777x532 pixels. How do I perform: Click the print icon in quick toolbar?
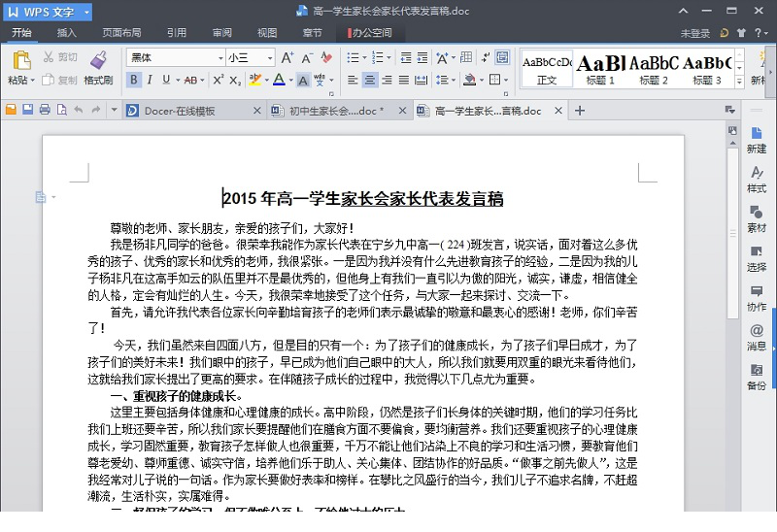coord(45,110)
